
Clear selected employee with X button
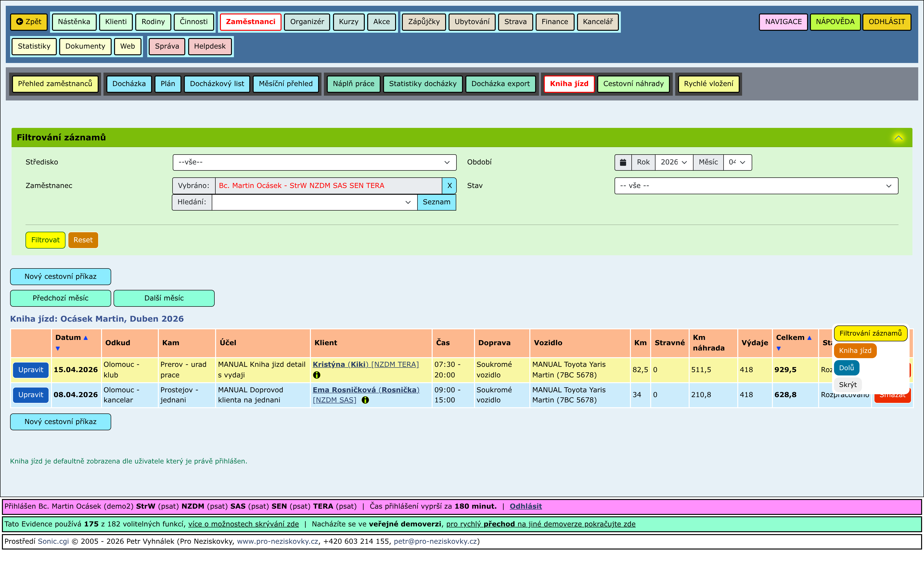449,186
